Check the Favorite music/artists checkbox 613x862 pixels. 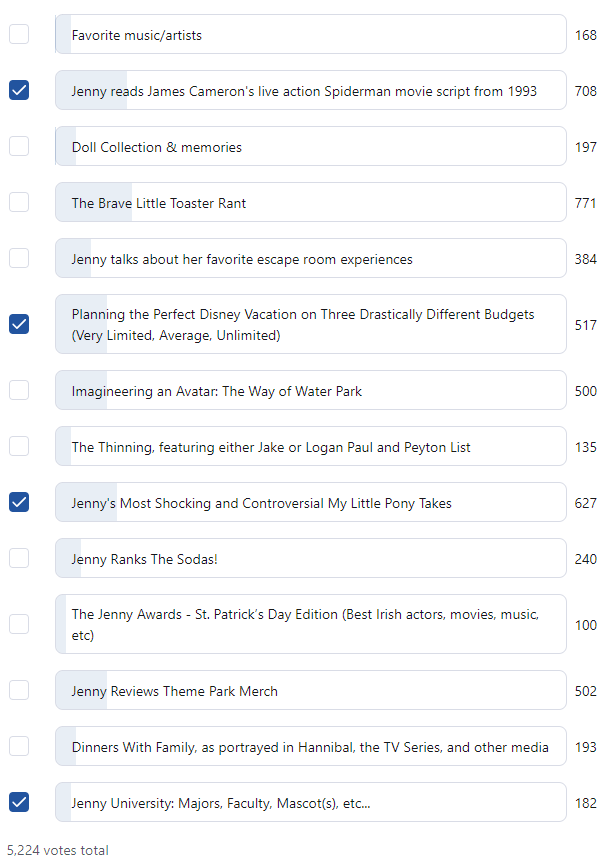19,34
